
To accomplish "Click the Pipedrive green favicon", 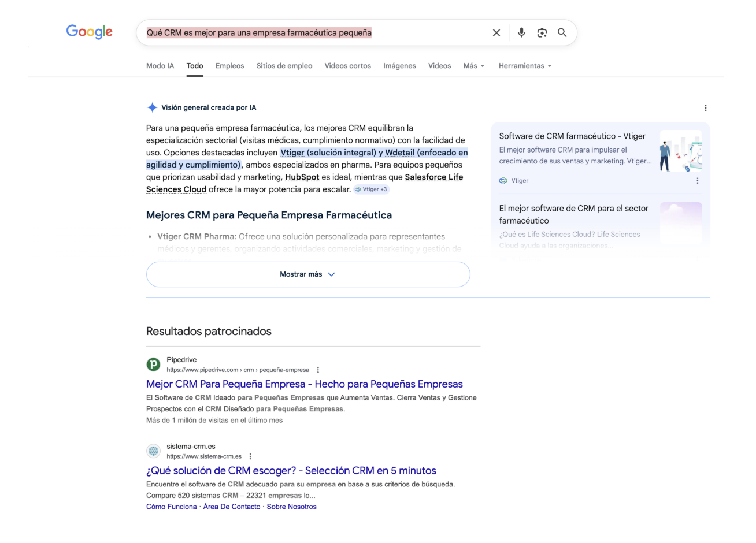I will [x=153, y=365].
